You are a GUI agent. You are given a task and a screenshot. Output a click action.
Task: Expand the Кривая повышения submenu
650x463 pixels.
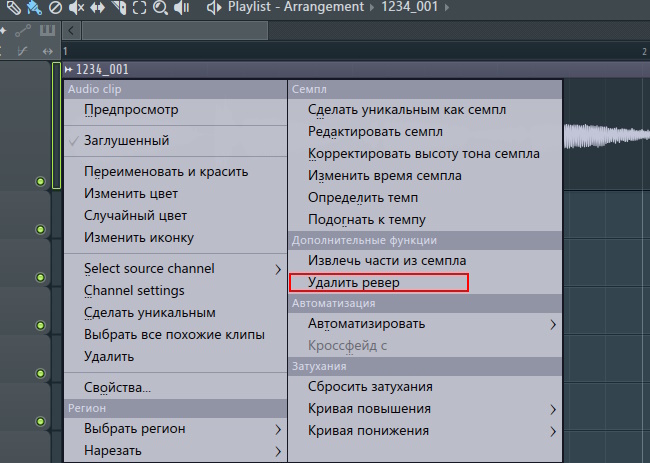(x=425, y=409)
